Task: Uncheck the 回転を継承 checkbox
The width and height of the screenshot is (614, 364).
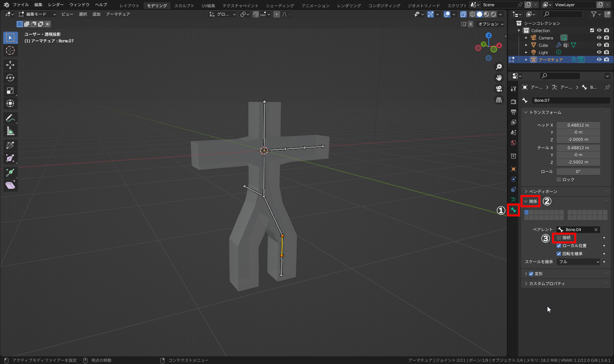Action: point(559,254)
